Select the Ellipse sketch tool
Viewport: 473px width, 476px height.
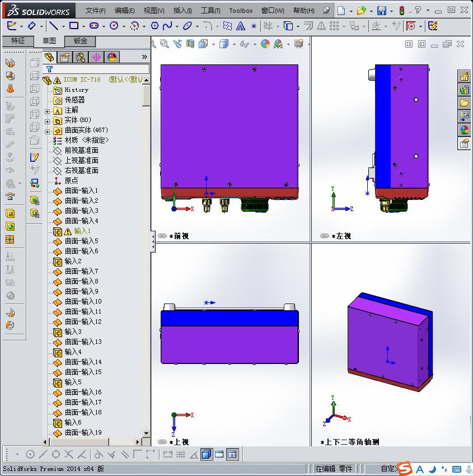tap(187, 26)
